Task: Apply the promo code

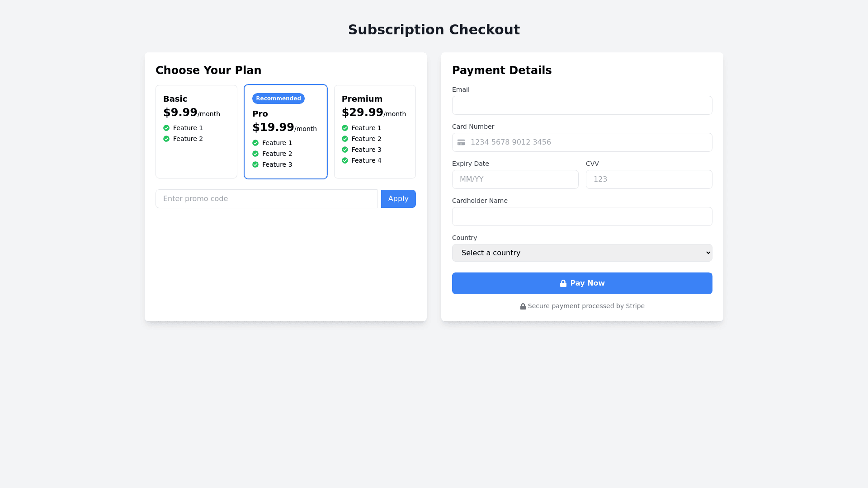Action: [398, 199]
